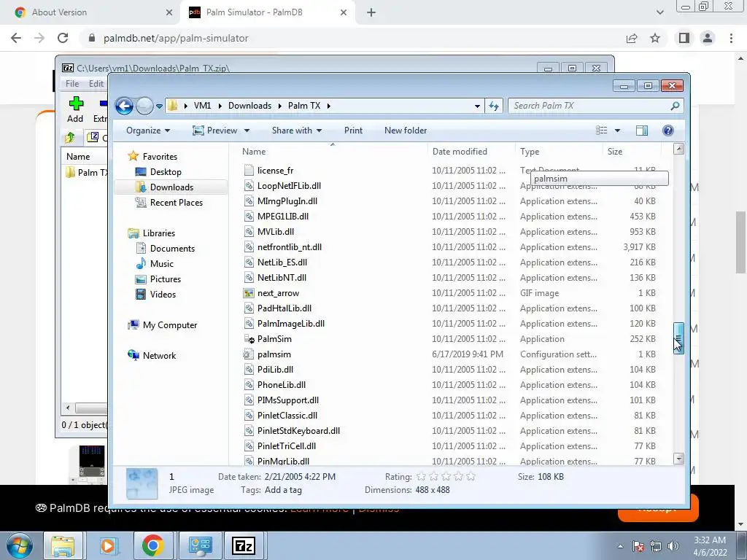
Task: Click Add a tag in details pane
Action: (283, 490)
